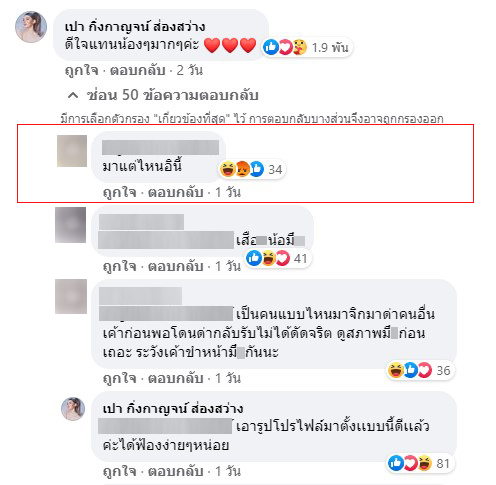Viewport: 496px width, 485px height.
Task: Open the reaction summary showing 81
Action: point(420,463)
